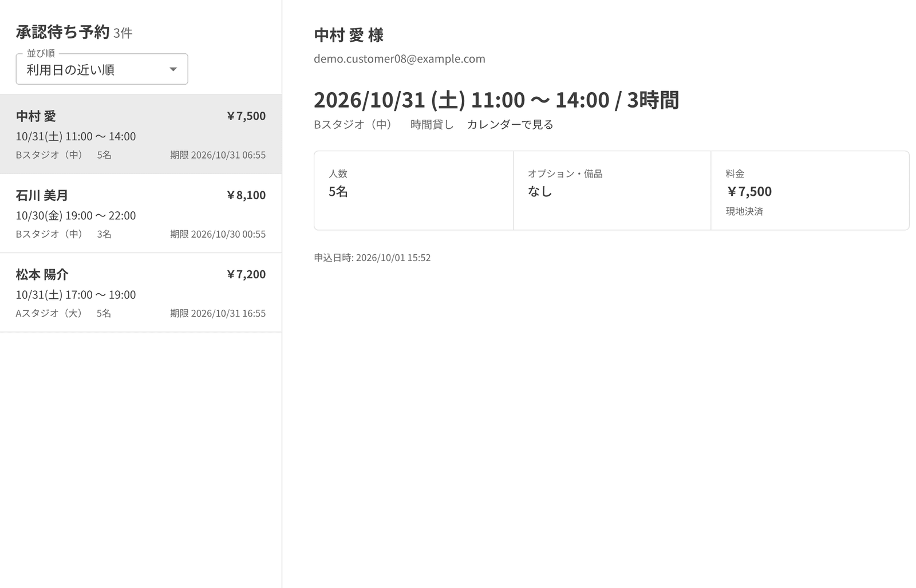Viewport: 916px width, 588px height.
Task: Click the 時間貸し label
Action: (x=432, y=124)
